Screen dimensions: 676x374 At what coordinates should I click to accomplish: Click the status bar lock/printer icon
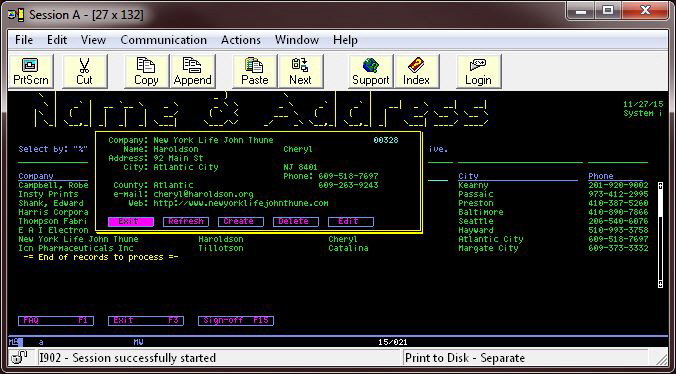pyautogui.click(x=20, y=357)
